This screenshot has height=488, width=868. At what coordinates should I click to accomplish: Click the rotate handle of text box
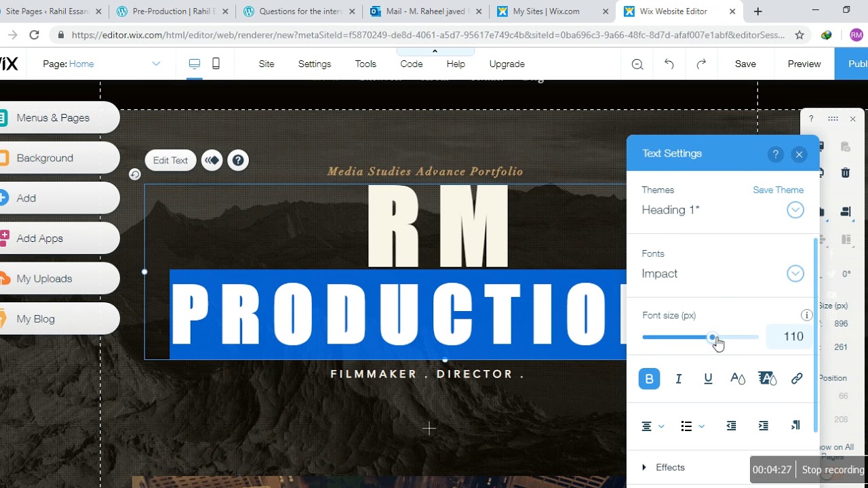[x=135, y=175]
